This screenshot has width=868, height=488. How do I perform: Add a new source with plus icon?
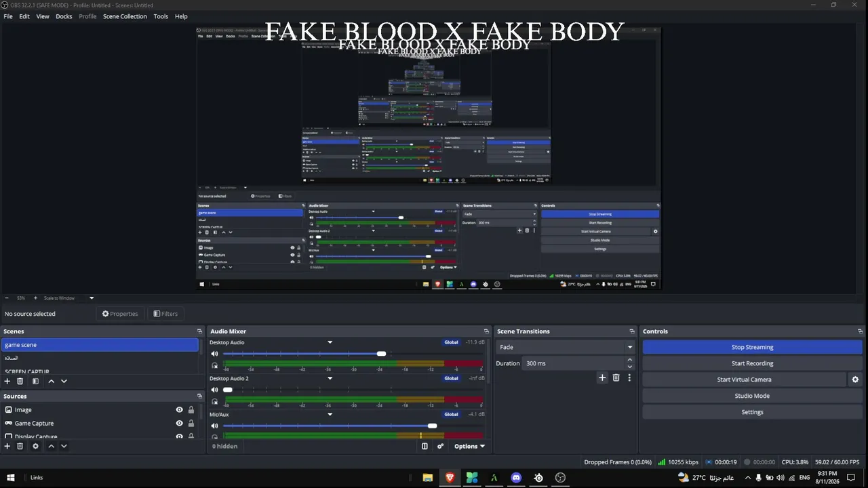coord(7,446)
